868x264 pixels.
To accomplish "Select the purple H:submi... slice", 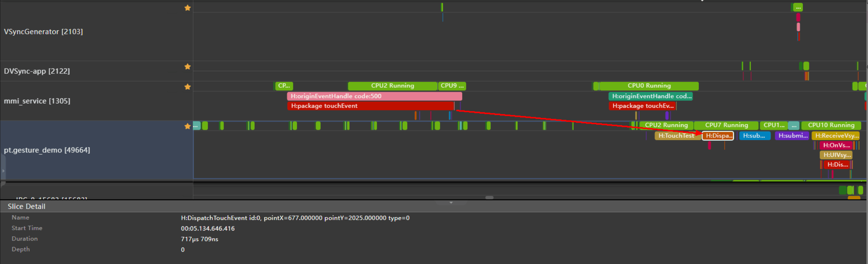I will tap(792, 136).
